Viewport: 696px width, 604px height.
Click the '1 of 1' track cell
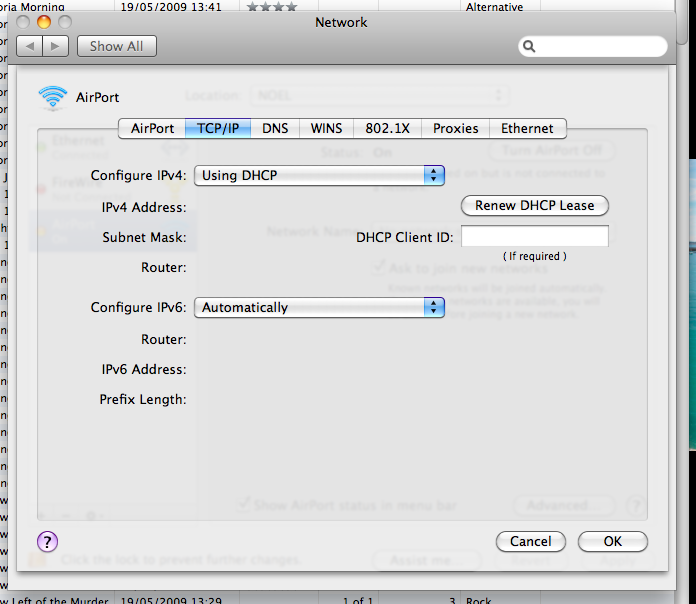[x=357, y=600]
